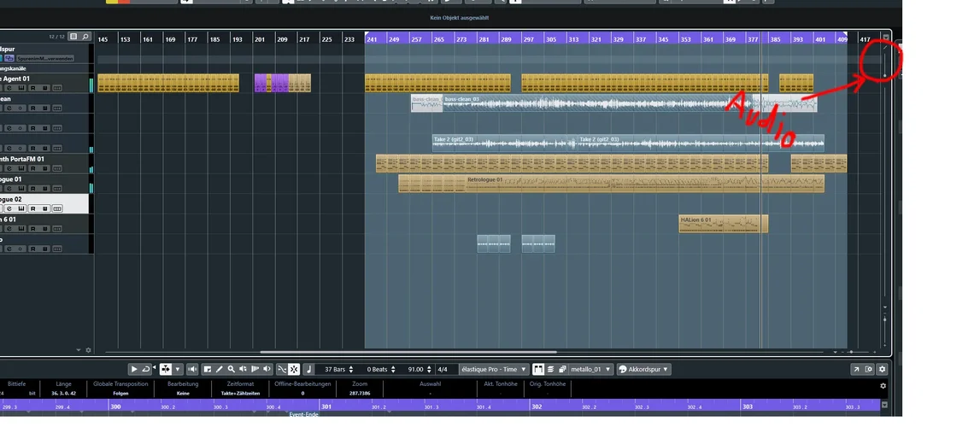The image size is (980, 427).
Task: Open the project ruler format dropdown
Action: 885,38
